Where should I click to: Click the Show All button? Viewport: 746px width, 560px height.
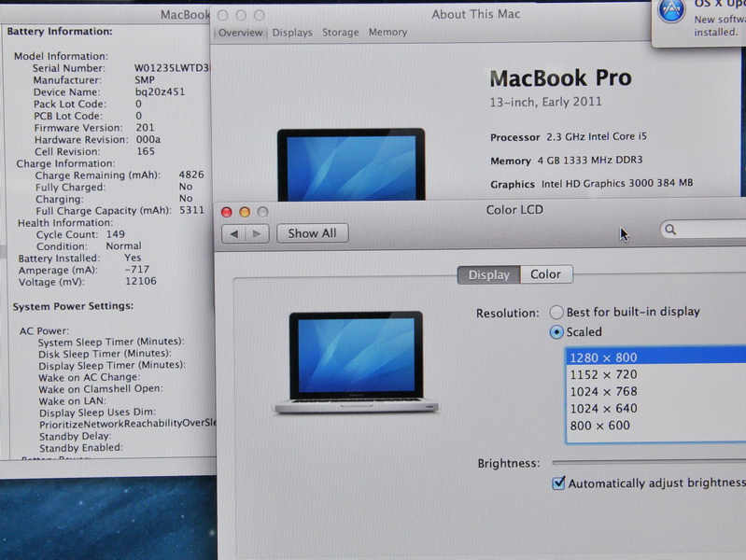(x=312, y=233)
